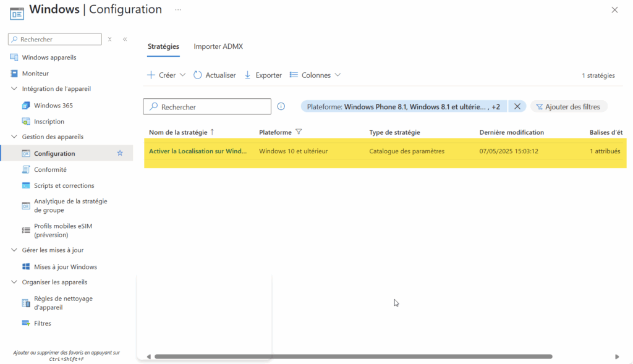The image size is (633, 364).
Task: Open the Colonnes dropdown
Action: coord(315,75)
